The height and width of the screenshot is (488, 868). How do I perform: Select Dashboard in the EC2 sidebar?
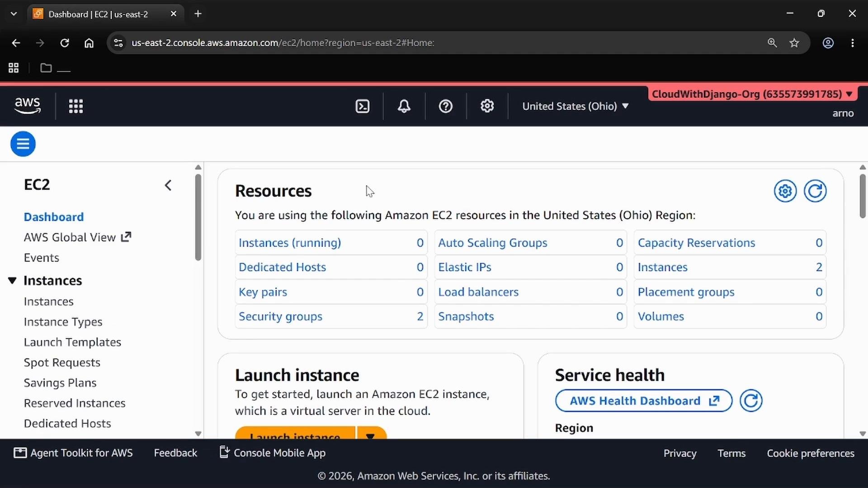(54, 217)
